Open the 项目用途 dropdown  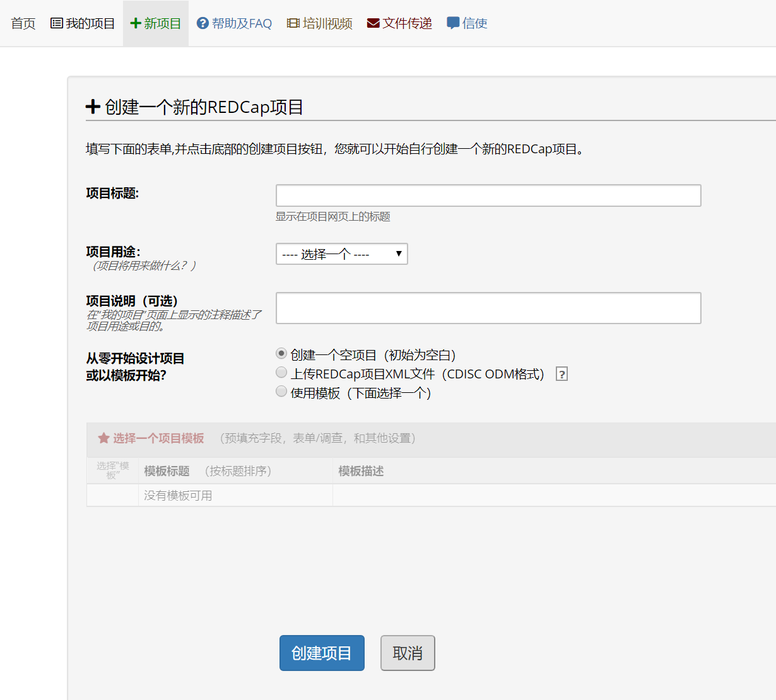pyautogui.click(x=342, y=254)
